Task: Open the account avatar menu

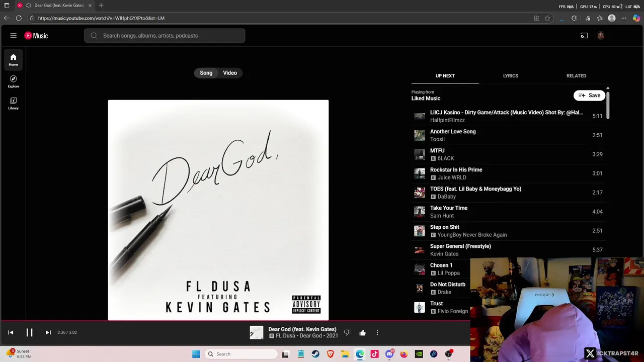Action: 601,36
